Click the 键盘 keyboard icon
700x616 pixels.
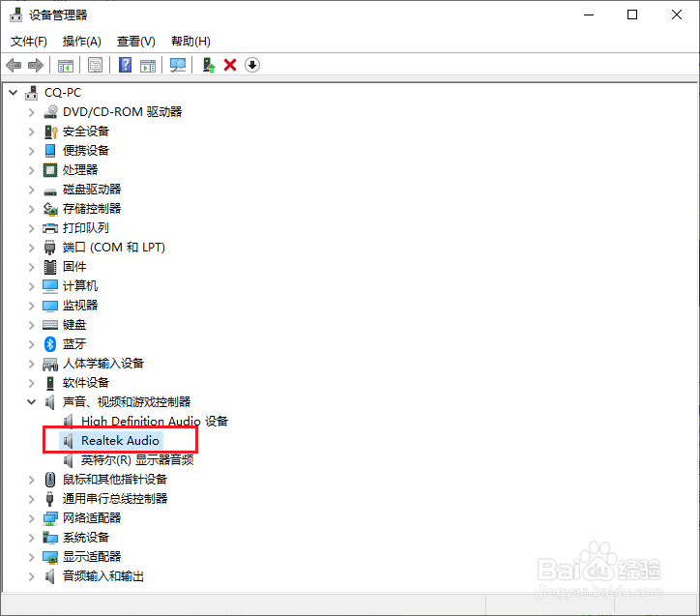[x=50, y=325]
